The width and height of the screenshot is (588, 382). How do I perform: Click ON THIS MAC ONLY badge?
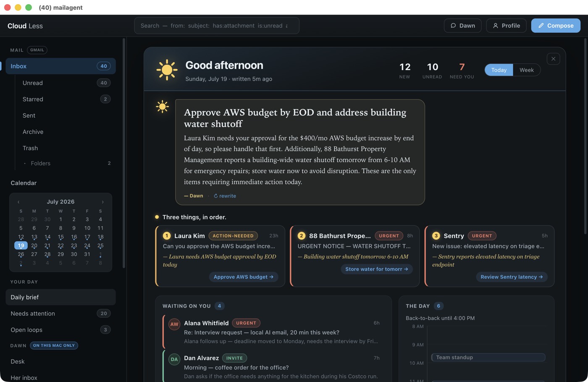(54, 345)
